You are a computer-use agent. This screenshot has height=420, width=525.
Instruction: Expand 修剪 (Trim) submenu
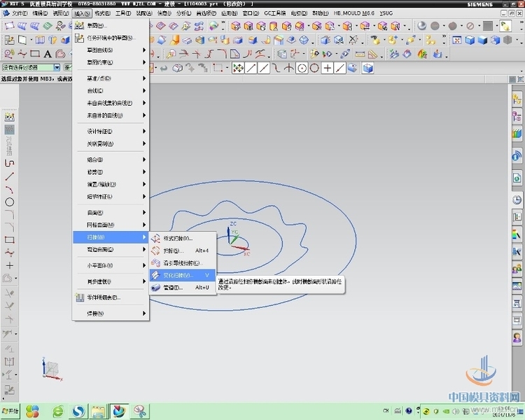point(111,171)
